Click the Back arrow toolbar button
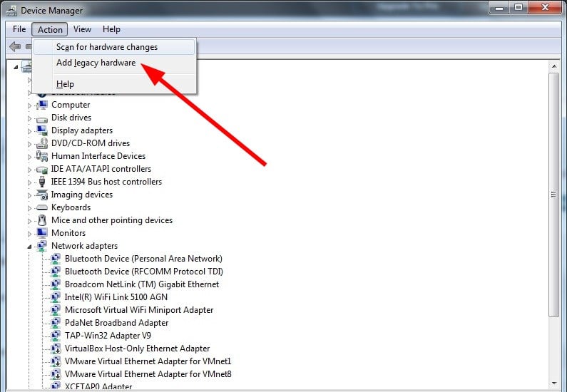 15,46
